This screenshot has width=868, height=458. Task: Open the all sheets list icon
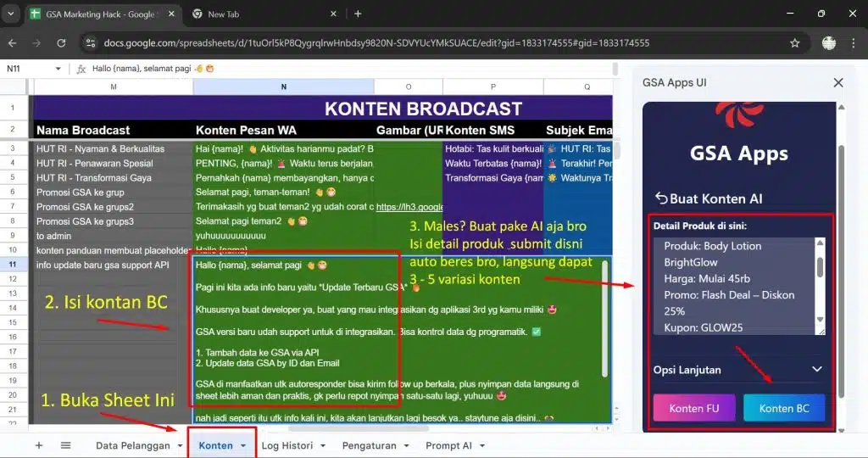pyautogui.click(x=65, y=445)
